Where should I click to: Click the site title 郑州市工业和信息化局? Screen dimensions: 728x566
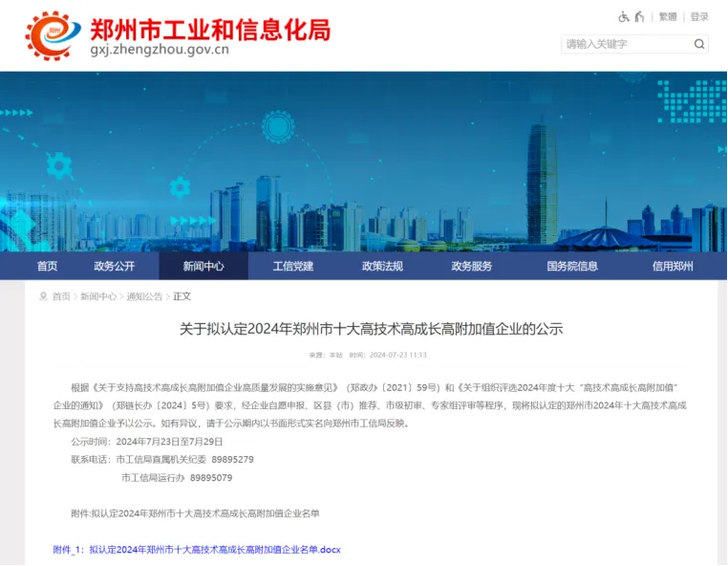(210, 30)
